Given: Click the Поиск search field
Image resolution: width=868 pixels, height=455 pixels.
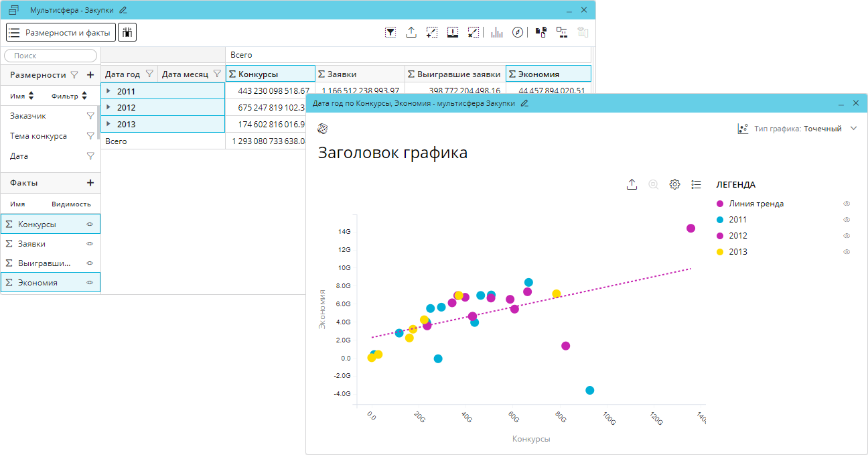Looking at the screenshot, I should coord(51,56).
